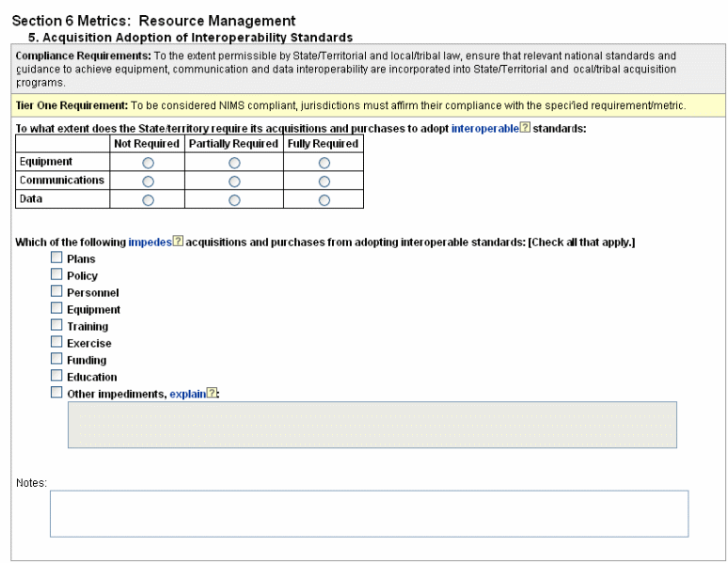
Task: Enable the Personnel checkbox
Action: click(56, 292)
